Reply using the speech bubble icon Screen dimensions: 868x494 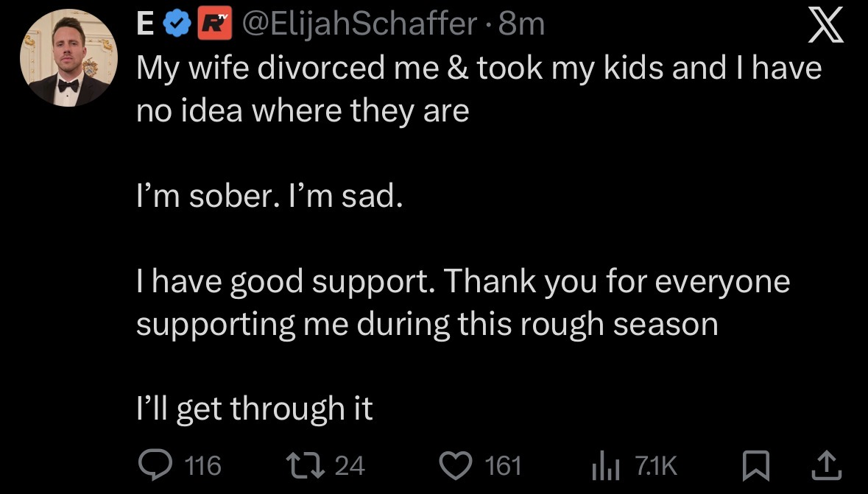point(155,465)
